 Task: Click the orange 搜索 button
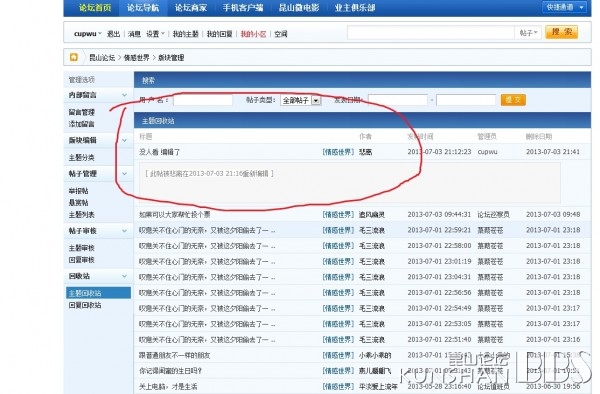(x=561, y=32)
